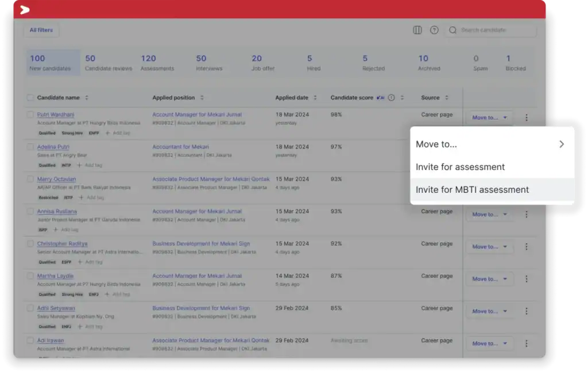Open Move to dropdown for Adhi Setyawan
This screenshot has width=588, height=373.
pyautogui.click(x=489, y=311)
